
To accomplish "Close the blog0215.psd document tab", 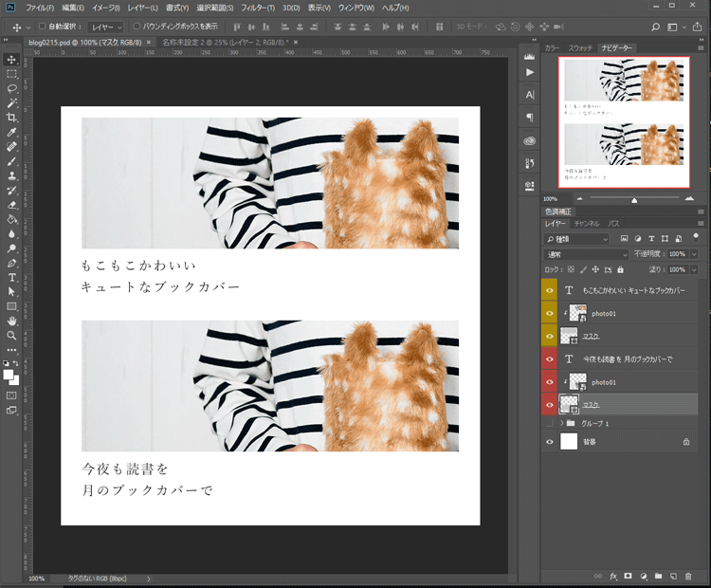I will (149, 42).
